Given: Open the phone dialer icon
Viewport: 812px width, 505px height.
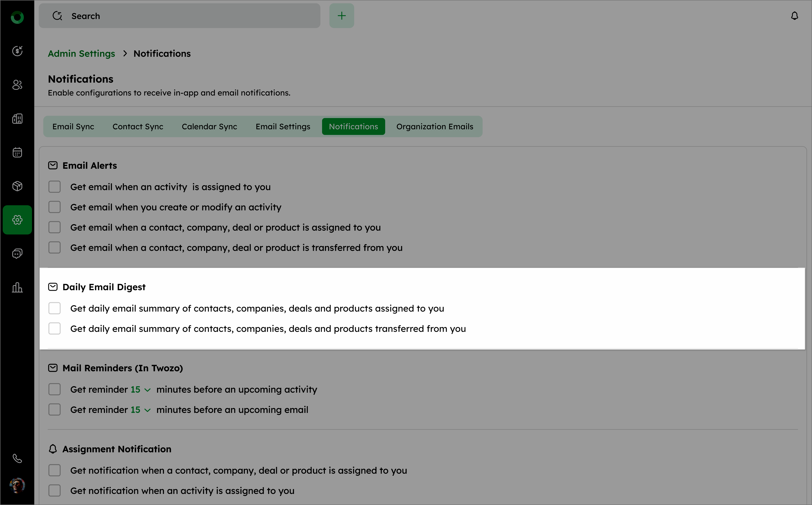Looking at the screenshot, I should point(17,458).
